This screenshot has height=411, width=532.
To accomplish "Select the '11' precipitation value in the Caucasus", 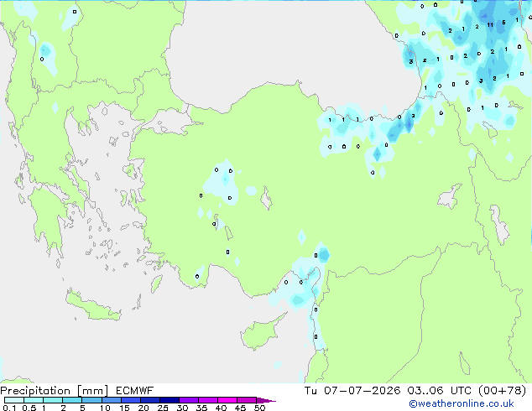I will [x=490, y=25].
